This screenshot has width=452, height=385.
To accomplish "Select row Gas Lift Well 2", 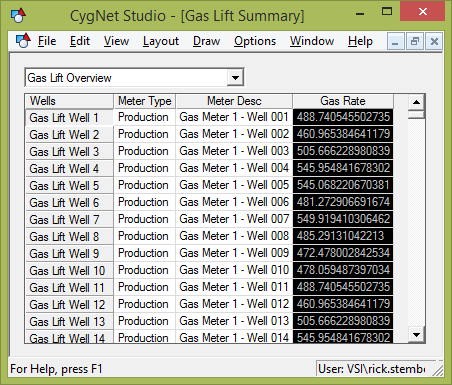I will click(69, 135).
